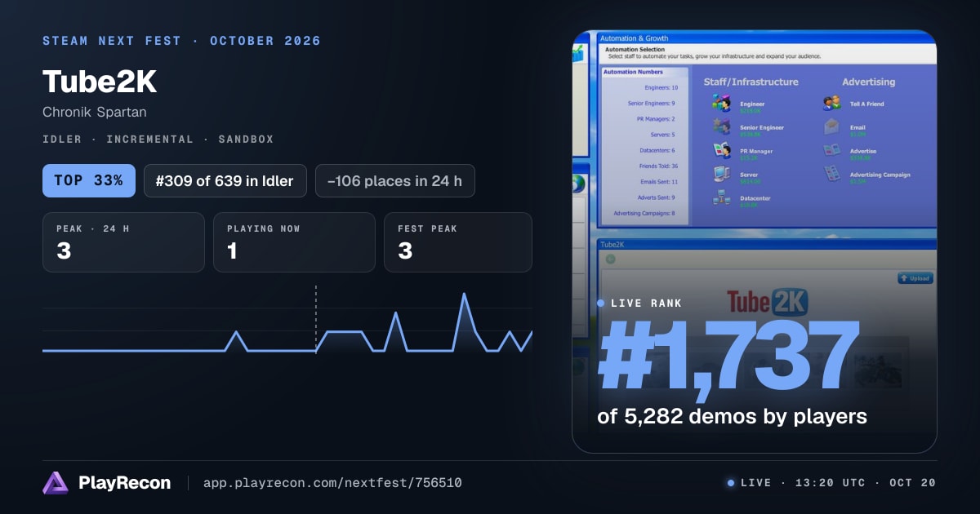Click the Advertise icon
The width and height of the screenshot is (980, 514).
(x=831, y=151)
